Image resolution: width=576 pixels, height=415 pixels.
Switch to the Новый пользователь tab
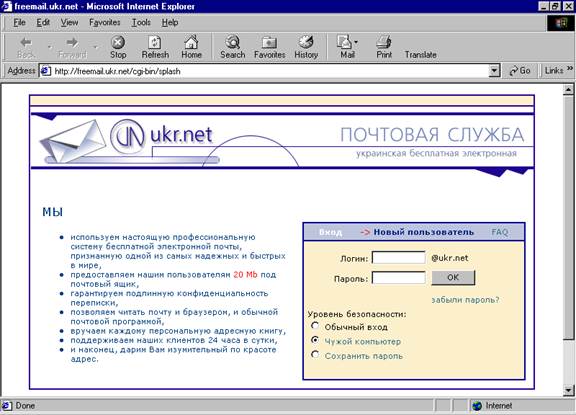[424, 232]
